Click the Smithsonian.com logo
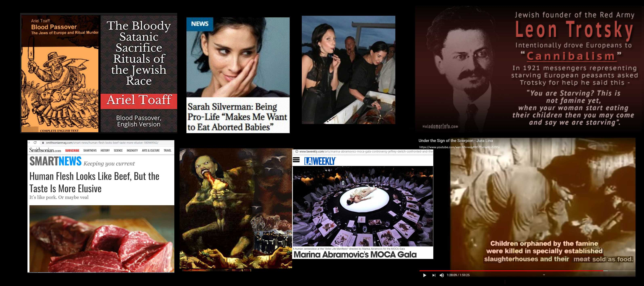 pyautogui.click(x=45, y=150)
